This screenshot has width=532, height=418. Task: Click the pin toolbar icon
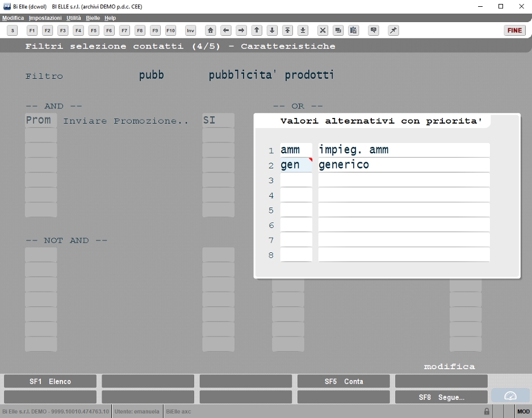(x=393, y=31)
